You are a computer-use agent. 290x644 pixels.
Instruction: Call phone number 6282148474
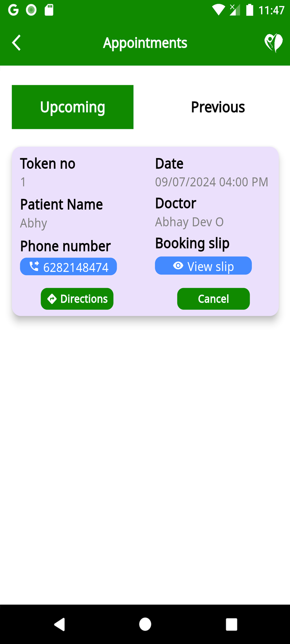click(x=68, y=266)
